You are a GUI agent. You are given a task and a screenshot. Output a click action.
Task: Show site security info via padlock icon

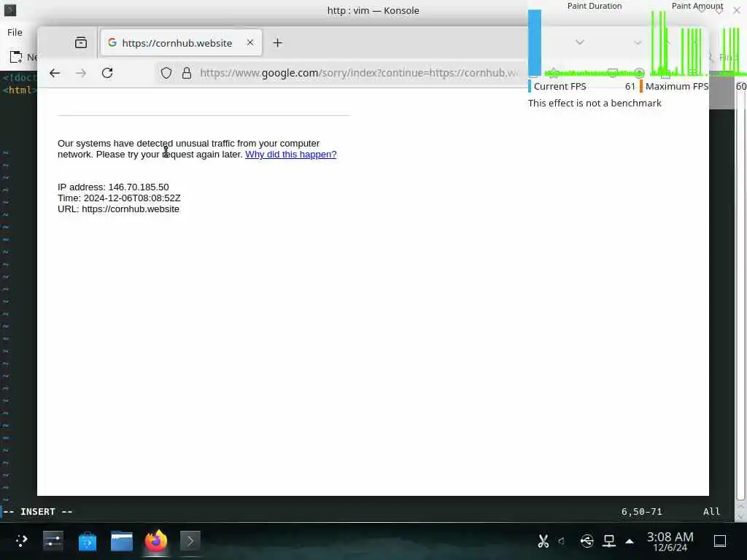pos(187,73)
